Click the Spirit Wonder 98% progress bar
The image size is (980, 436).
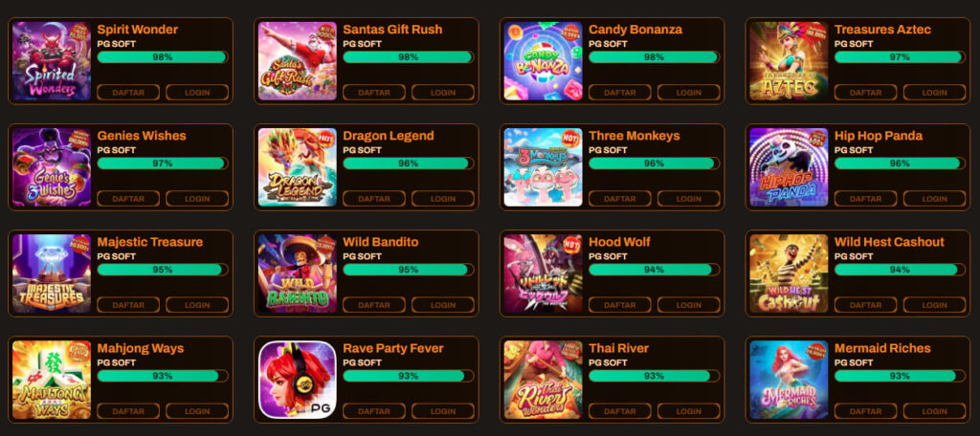[163, 56]
